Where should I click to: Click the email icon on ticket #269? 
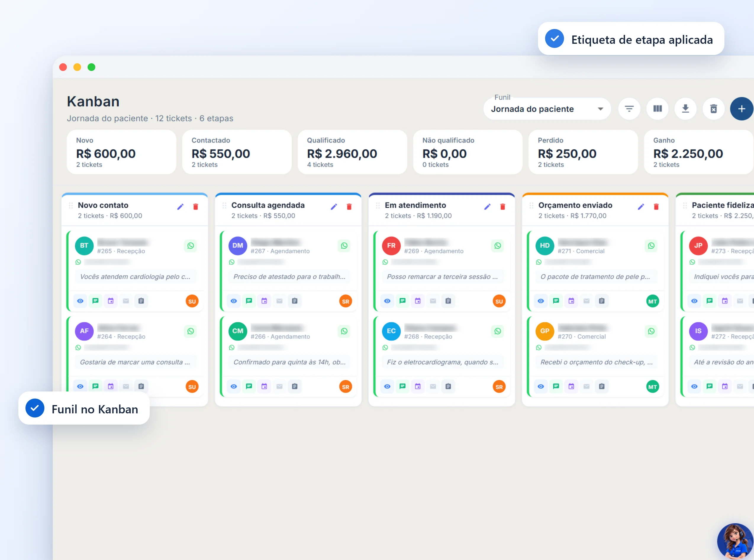[433, 301]
